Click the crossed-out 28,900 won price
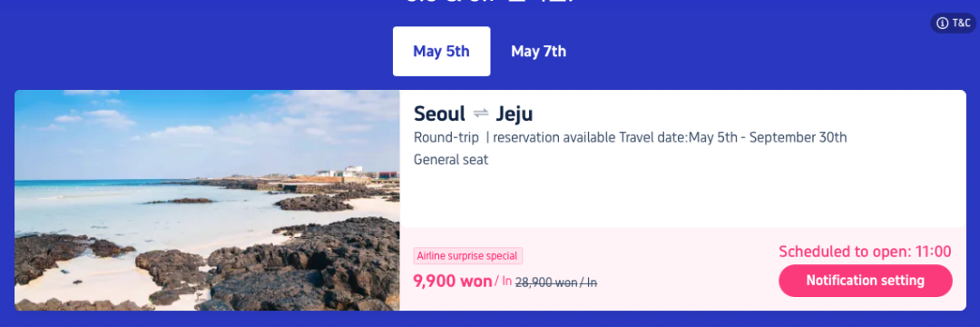 (x=556, y=282)
